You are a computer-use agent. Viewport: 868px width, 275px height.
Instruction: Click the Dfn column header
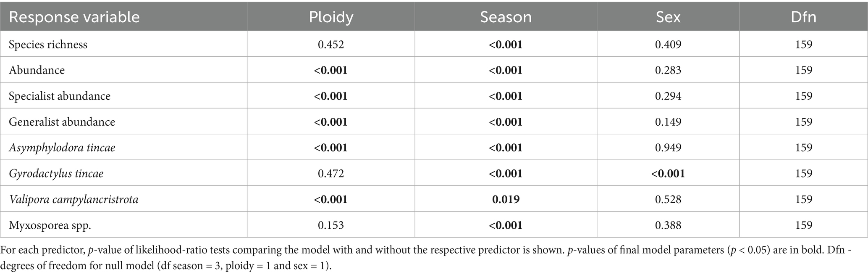click(x=803, y=17)
